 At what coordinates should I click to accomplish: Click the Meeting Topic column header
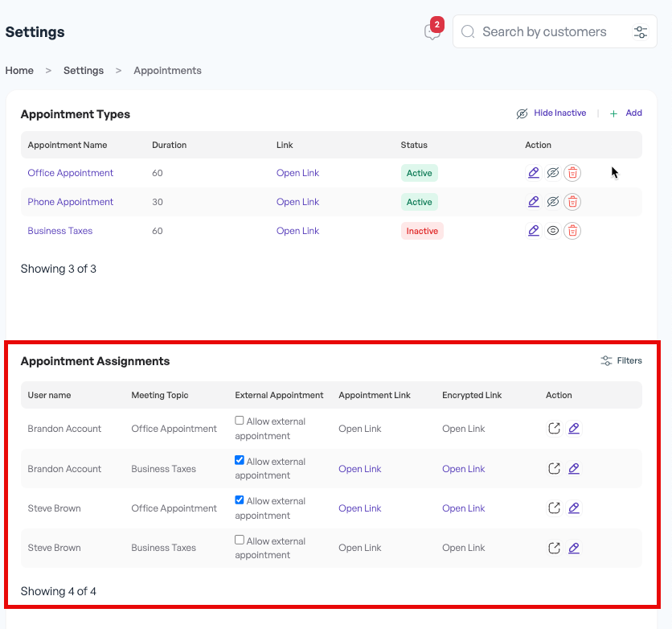coord(160,395)
